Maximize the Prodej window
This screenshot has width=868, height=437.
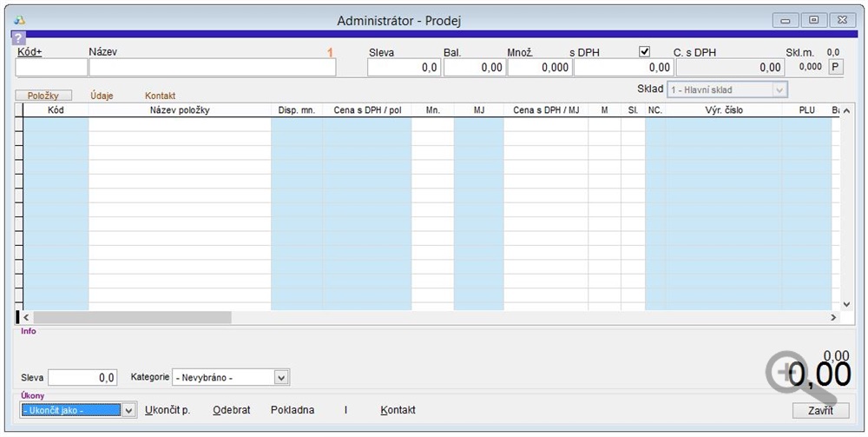(x=814, y=21)
